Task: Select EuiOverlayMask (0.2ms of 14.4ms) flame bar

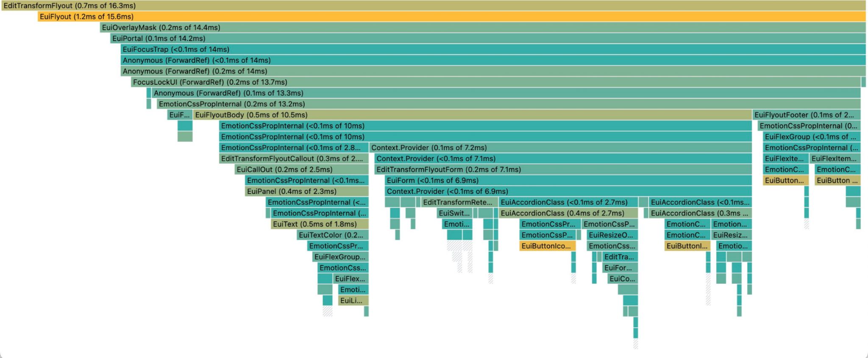Action: [483, 28]
